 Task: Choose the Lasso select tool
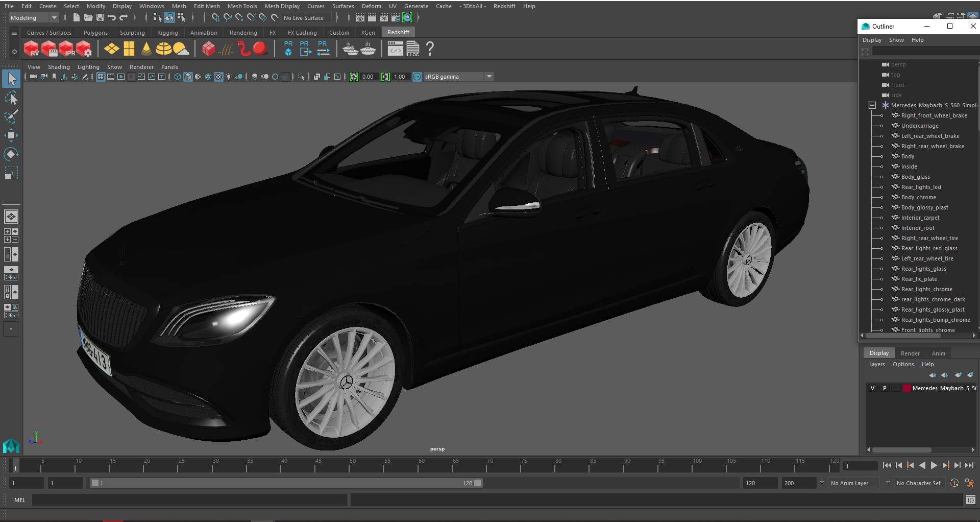pos(11,98)
